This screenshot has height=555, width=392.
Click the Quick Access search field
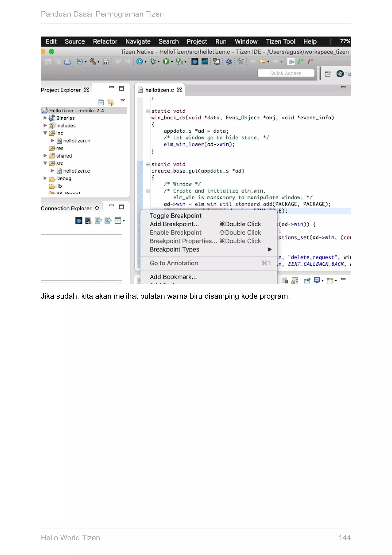click(286, 73)
